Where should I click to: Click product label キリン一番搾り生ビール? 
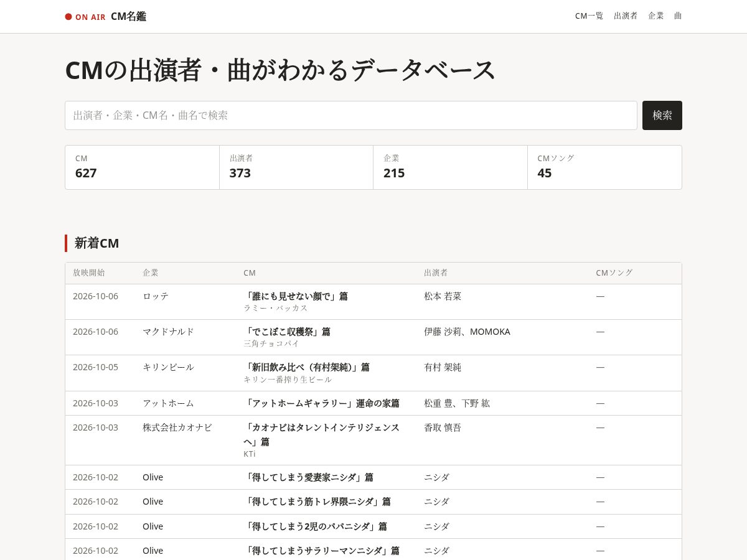(288, 380)
